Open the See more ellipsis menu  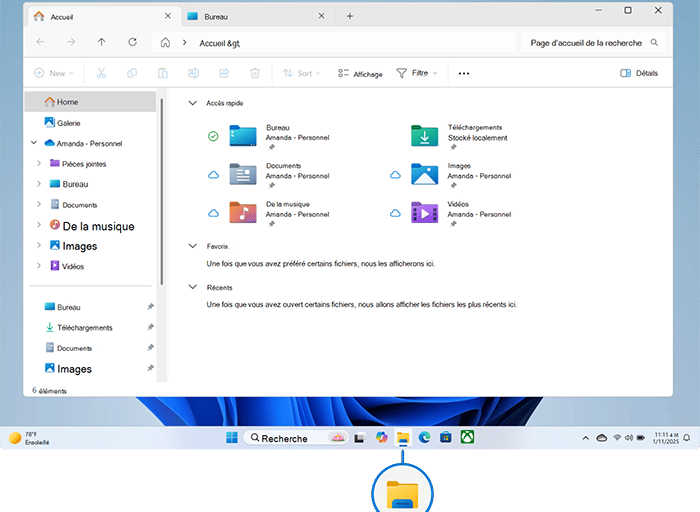coord(464,73)
